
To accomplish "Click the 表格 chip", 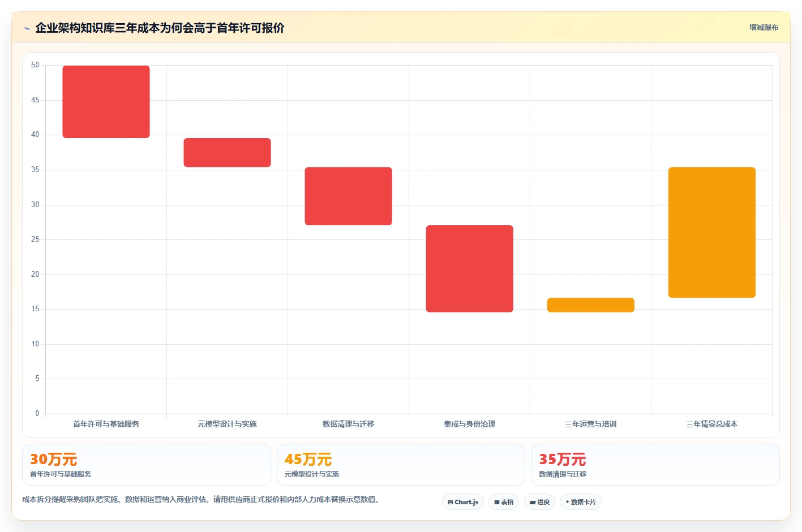I will tap(504, 502).
